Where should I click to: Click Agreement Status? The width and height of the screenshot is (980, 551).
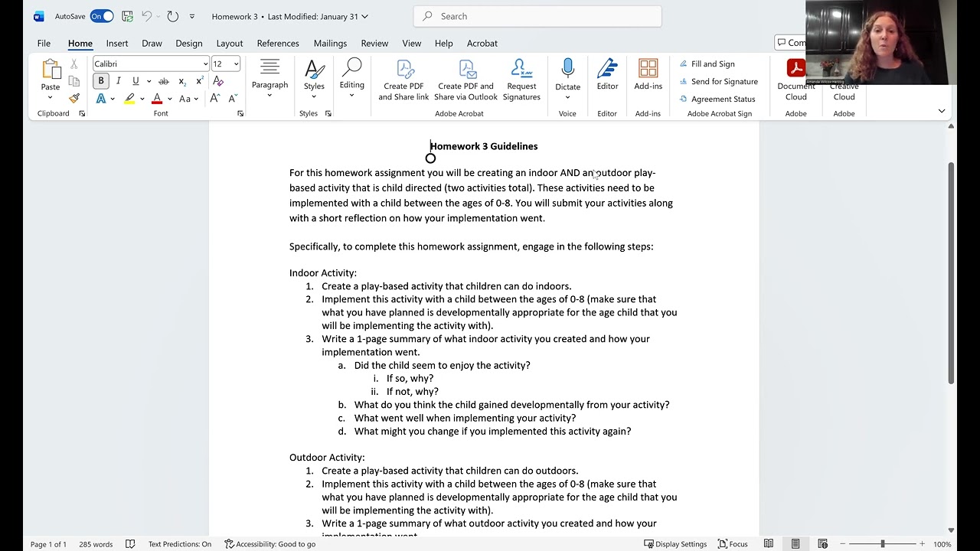717,99
